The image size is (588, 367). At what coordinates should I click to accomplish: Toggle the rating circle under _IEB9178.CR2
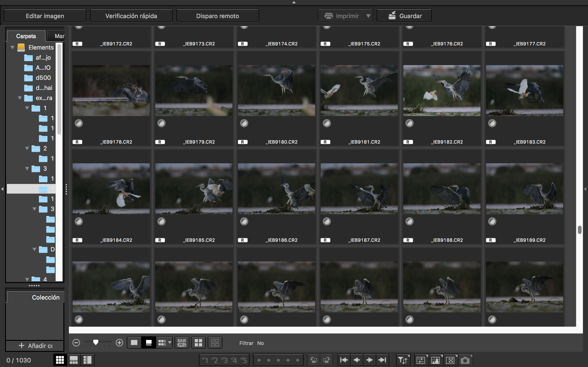pos(79,123)
